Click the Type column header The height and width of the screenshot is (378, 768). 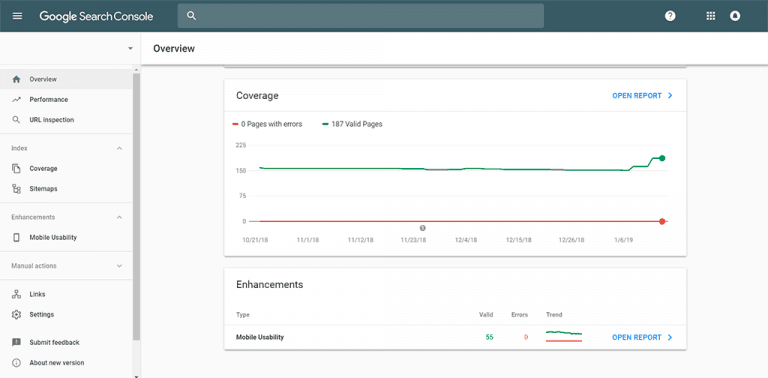pyautogui.click(x=242, y=315)
